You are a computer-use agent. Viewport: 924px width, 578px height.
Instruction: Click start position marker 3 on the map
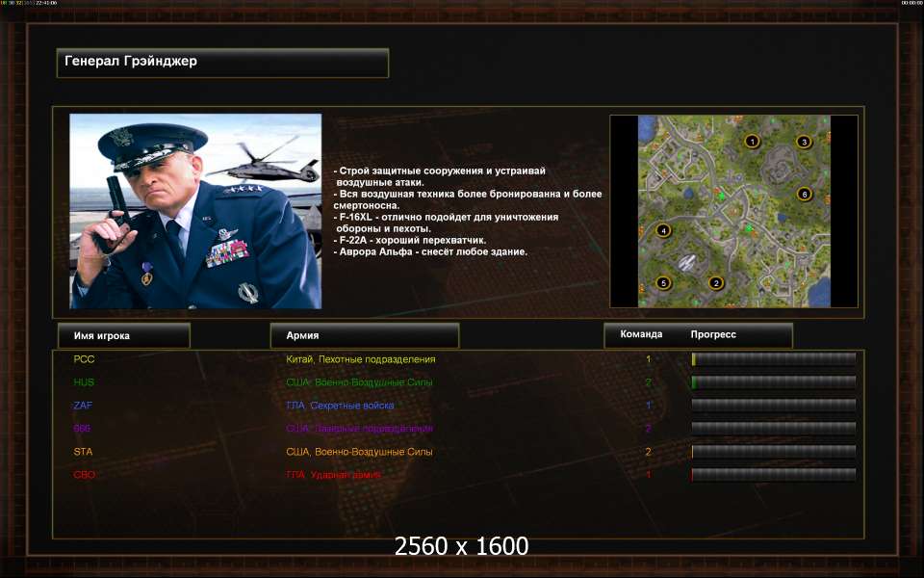pos(804,142)
